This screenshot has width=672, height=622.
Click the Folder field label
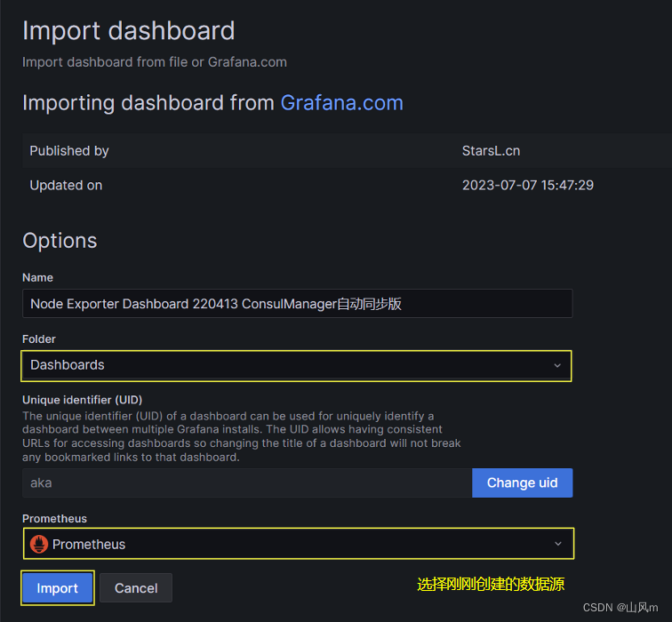[x=39, y=339]
